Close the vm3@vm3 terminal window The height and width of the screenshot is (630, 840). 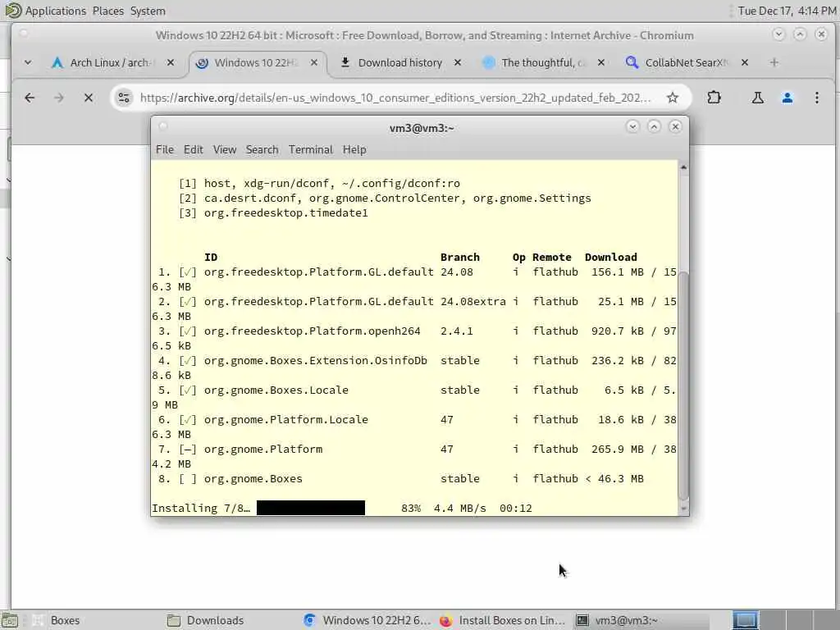tap(675, 126)
